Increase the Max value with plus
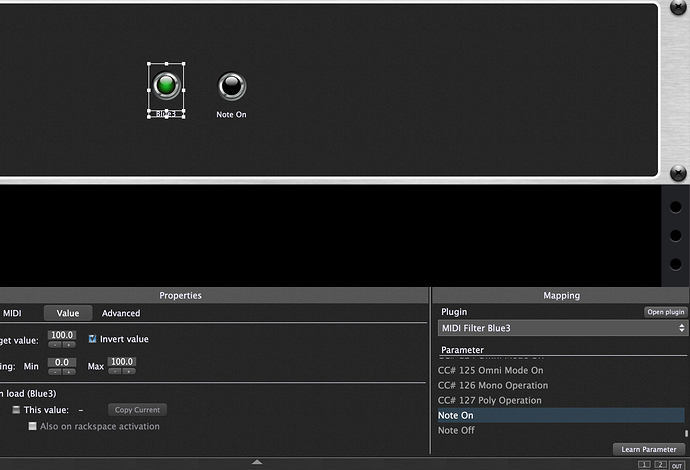 tap(128, 371)
